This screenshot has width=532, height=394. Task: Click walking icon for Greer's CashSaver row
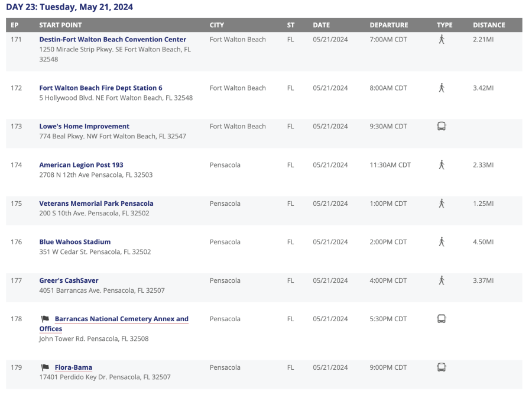[441, 280]
